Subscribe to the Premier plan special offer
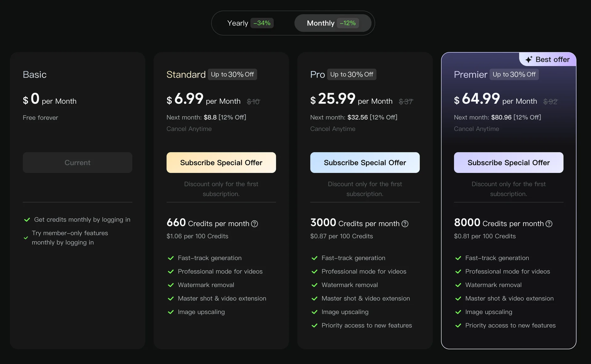 click(x=509, y=162)
